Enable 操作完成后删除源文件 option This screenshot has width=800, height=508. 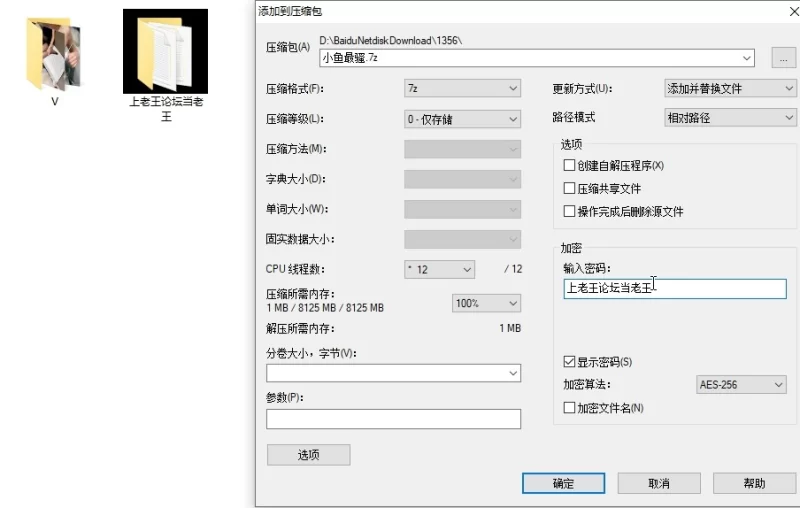(570, 212)
